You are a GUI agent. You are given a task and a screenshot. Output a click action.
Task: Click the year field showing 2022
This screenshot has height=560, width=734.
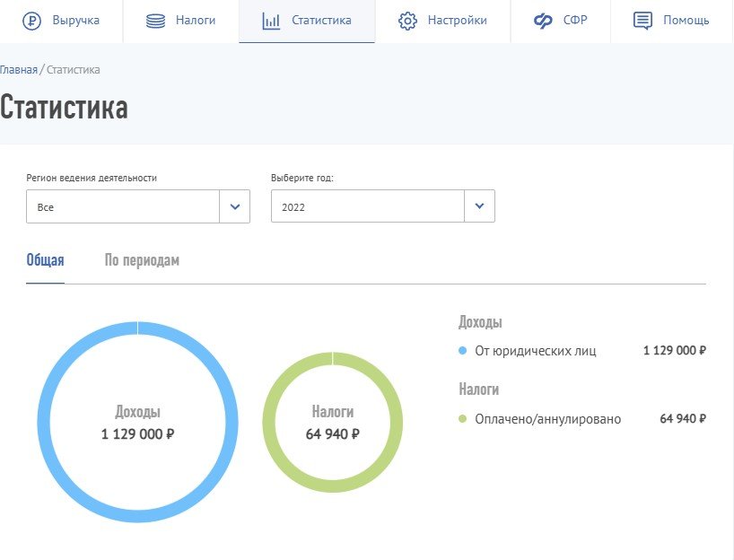click(367, 206)
